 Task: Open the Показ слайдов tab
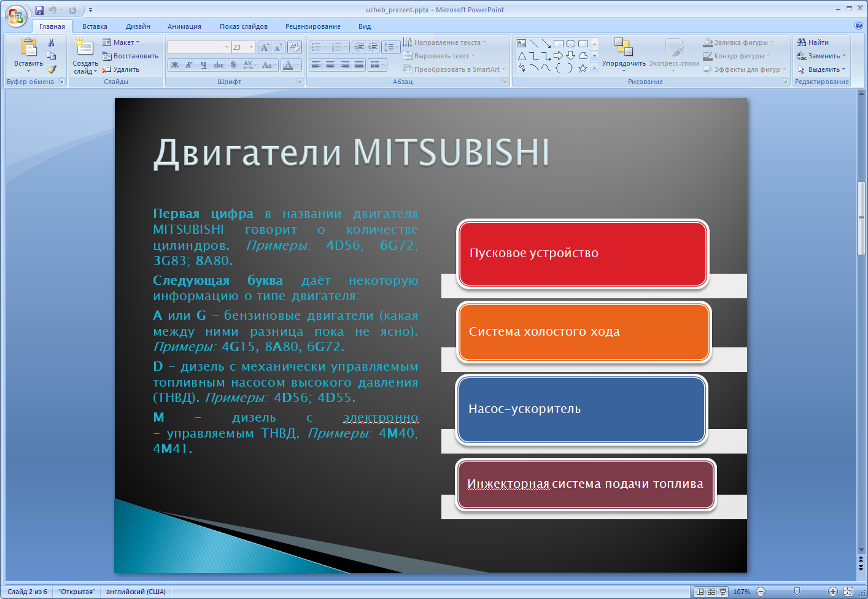pyautogui.click(x=244, y=26)
